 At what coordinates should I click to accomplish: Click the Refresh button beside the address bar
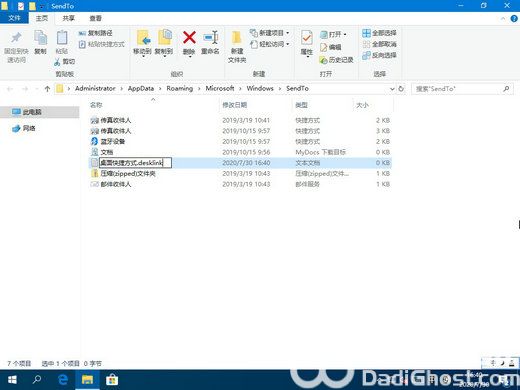(x=401, y=89)
